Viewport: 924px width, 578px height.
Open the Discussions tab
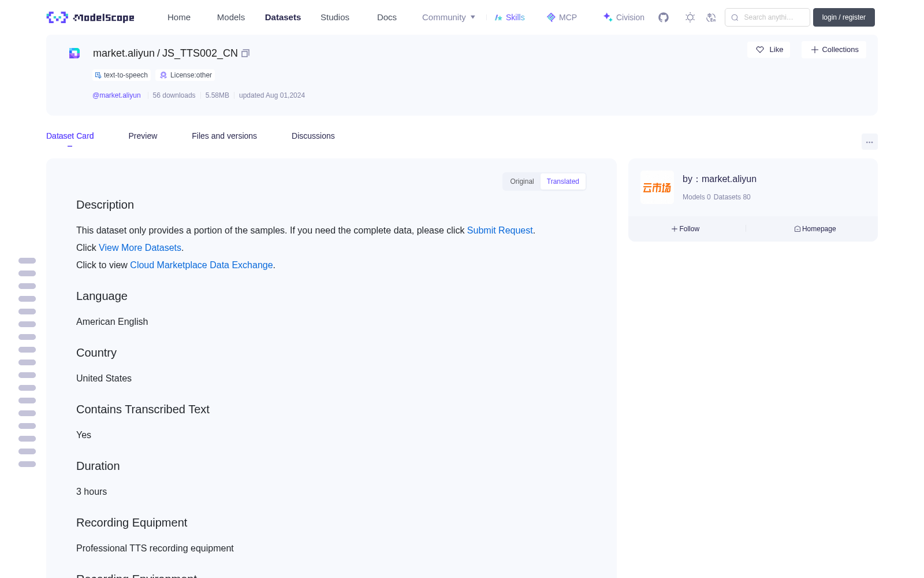313,136
